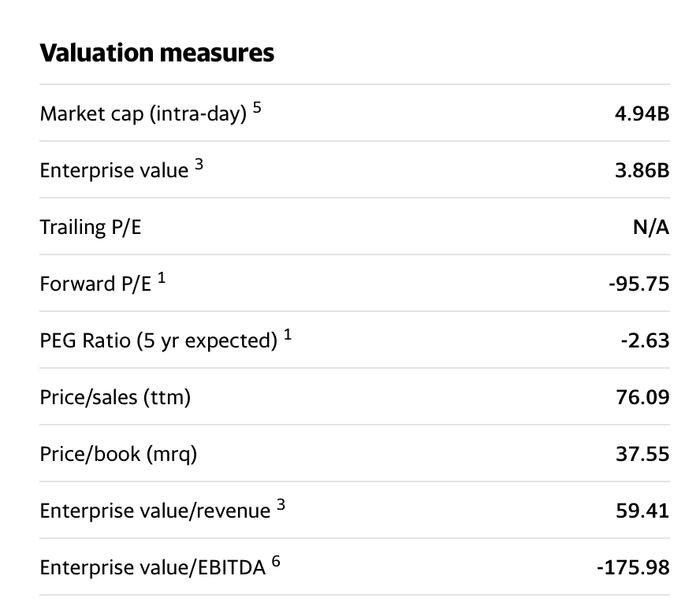Image resolution: width=700 pixels, height=613 pixels.
Task: Click the Valuation measures heading
Action: coord(157,53)
